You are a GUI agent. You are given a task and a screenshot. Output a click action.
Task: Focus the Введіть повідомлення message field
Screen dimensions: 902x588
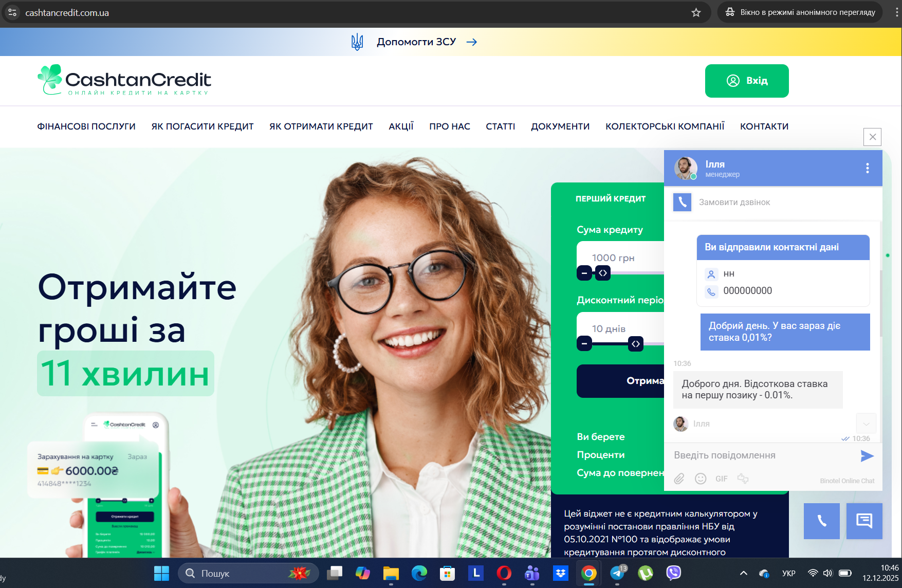click(x=762, y=455)
